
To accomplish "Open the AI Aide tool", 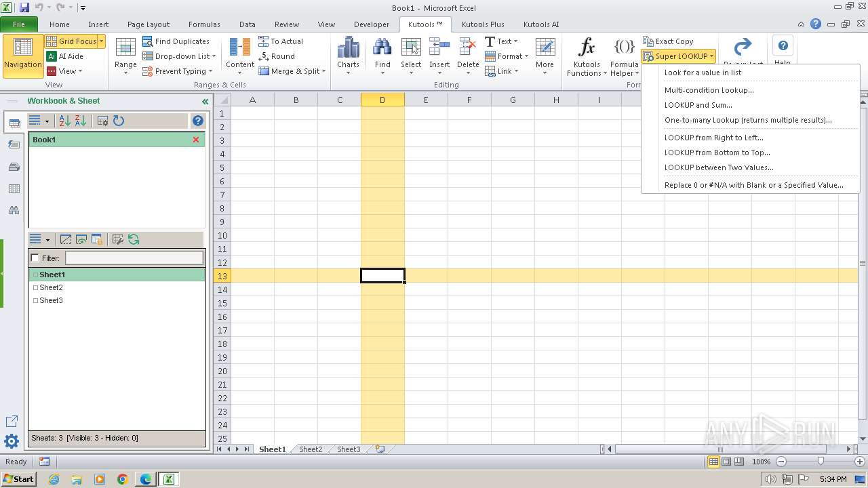I will coord(65,56).
